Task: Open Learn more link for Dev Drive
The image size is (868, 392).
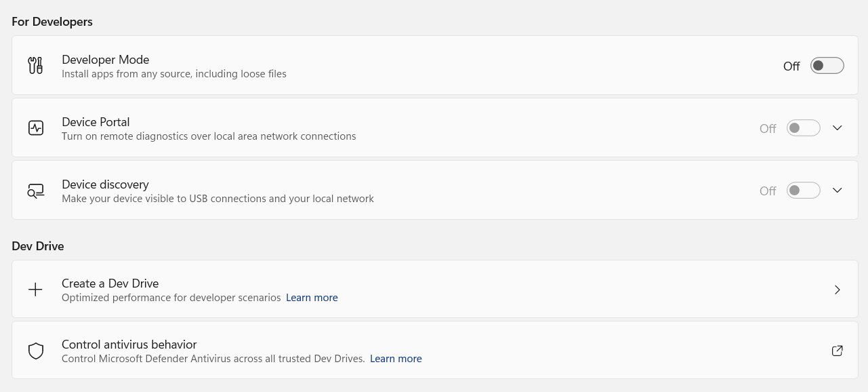Action: [x=312, y=298]
